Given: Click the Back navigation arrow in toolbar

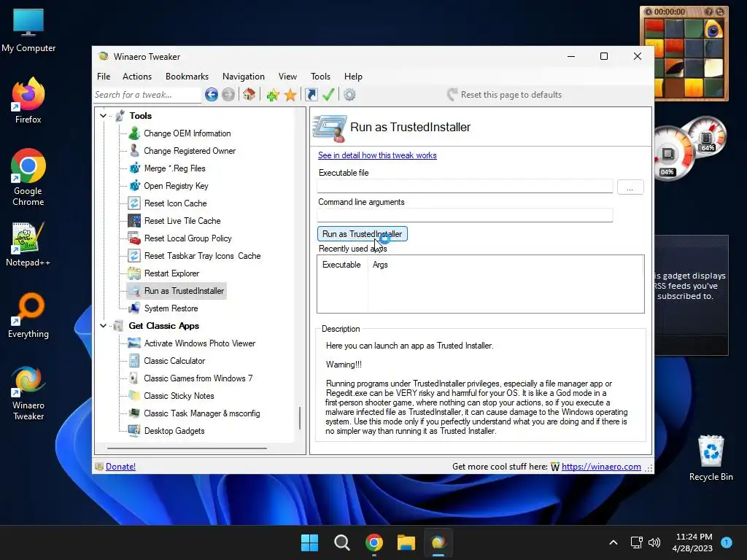Looking at the screenshot, I should (x=211, y=95).
